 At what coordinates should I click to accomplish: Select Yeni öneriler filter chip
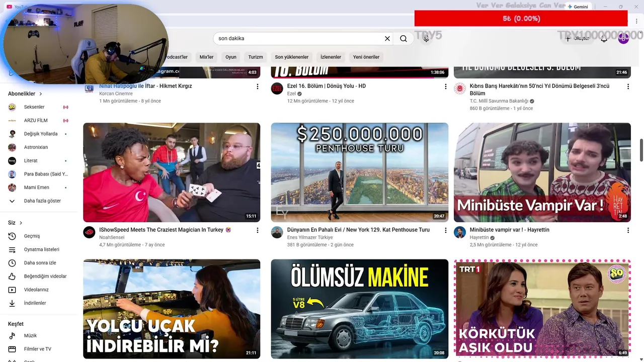366,57
